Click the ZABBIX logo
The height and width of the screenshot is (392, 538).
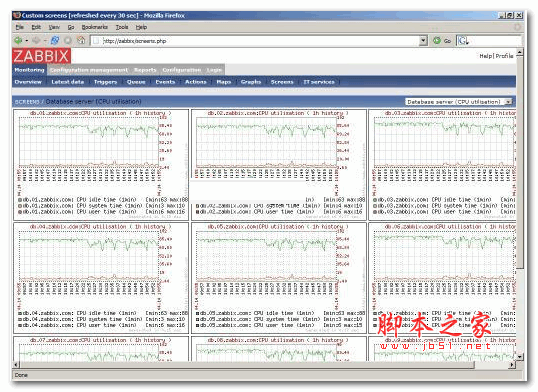click(42, 56)
